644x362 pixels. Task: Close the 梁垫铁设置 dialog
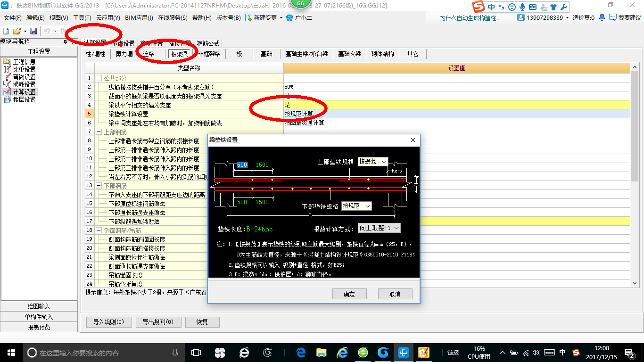[413, 140]
